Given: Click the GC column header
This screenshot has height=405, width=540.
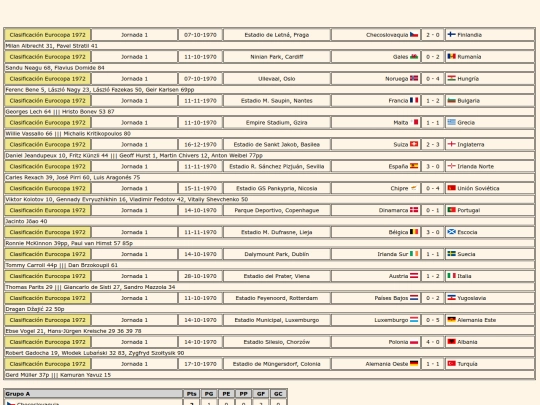Looking at the screenshot, I should tap(278, 394).
